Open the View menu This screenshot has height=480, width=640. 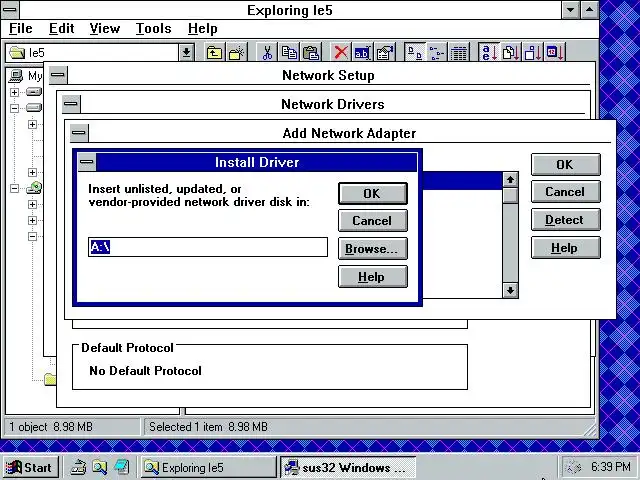pyautogui.click(x=104, y=29)
